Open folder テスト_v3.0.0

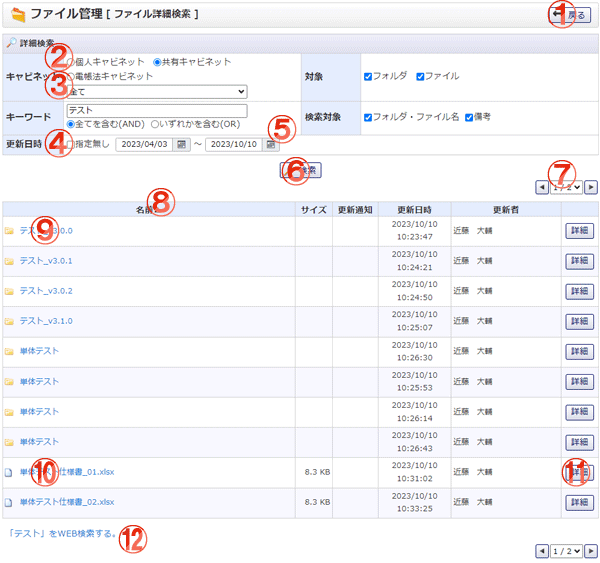tap(46, 231)
